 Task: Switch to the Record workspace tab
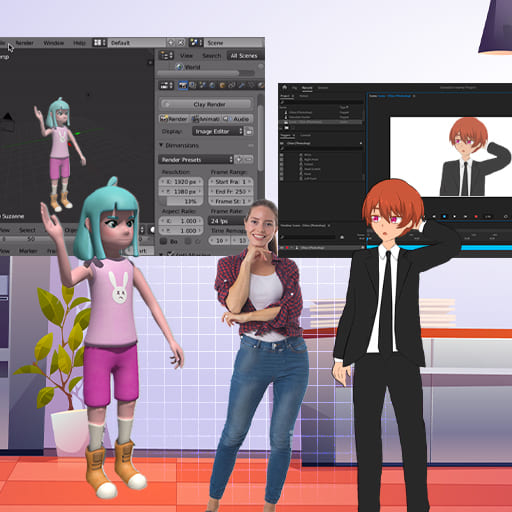pos(307,88)
